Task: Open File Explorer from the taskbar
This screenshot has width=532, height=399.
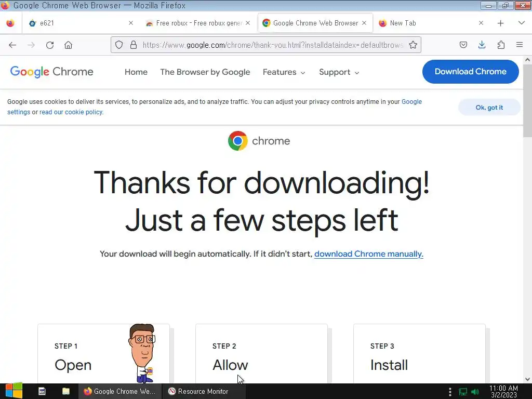Action: point(66,391)
